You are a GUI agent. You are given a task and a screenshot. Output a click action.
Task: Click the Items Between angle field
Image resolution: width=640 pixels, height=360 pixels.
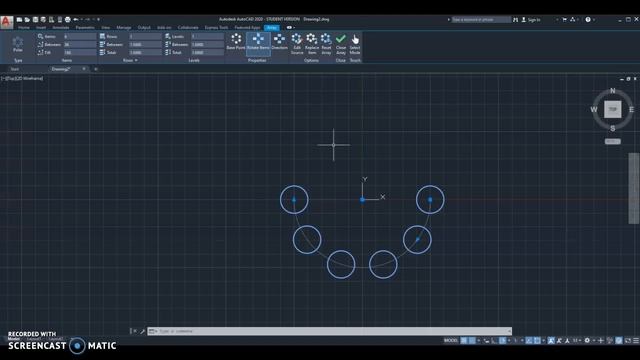click(80, 44)
